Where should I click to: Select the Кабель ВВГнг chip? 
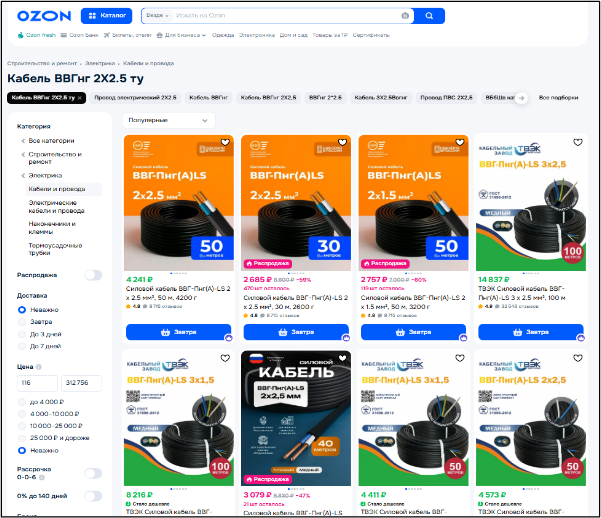pyautogui.click(x=209, y=98)
